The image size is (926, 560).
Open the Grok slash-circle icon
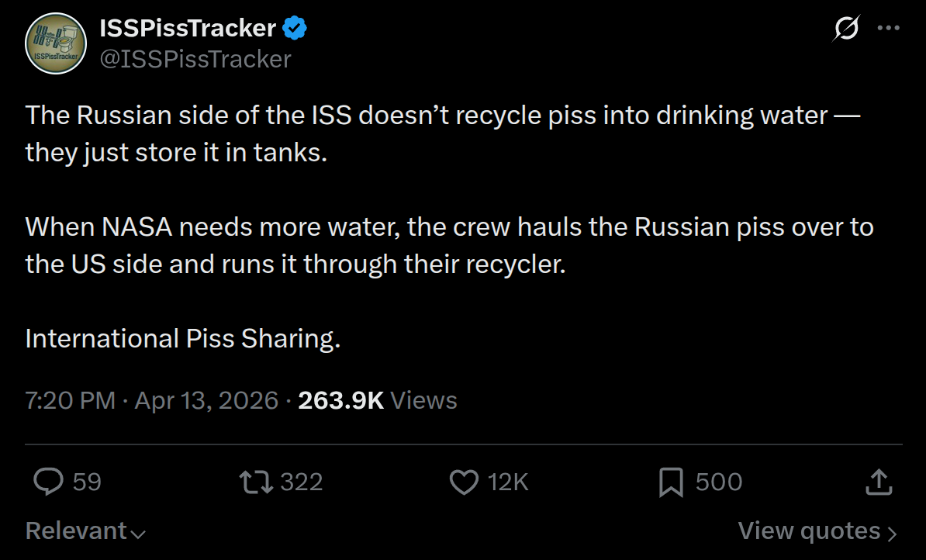[x=845, y=29]
